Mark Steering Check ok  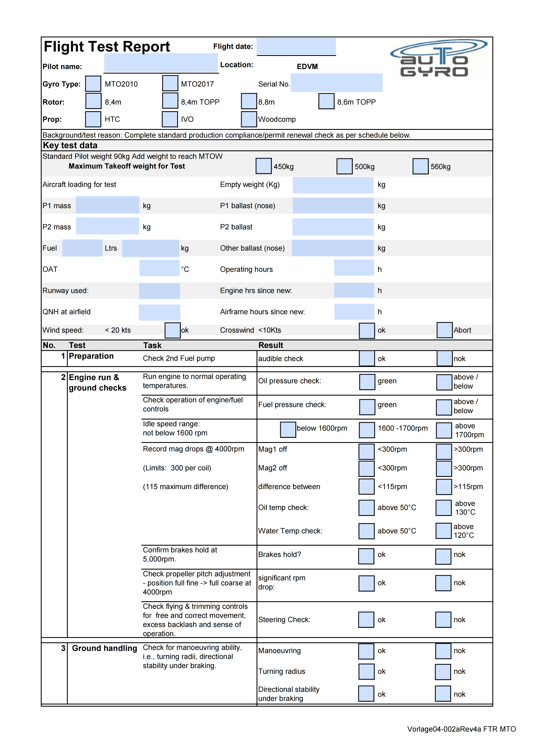coord(366,620)
